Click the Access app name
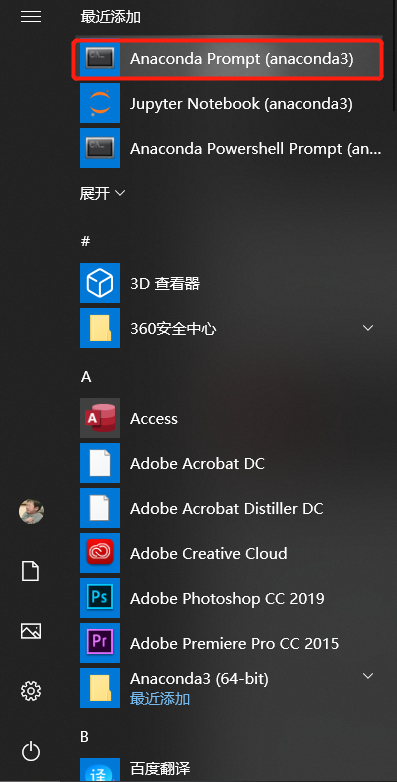 pyautogui.click(x=154, y=419)
